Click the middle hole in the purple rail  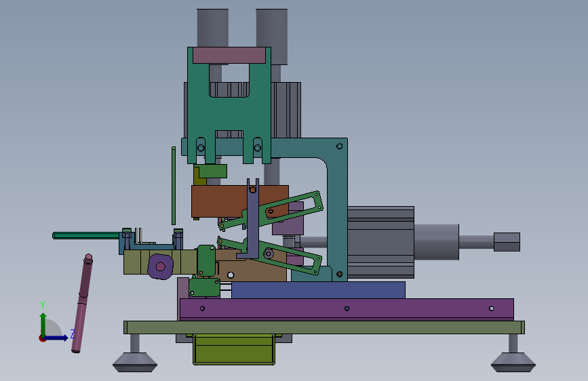coord(347,308)
